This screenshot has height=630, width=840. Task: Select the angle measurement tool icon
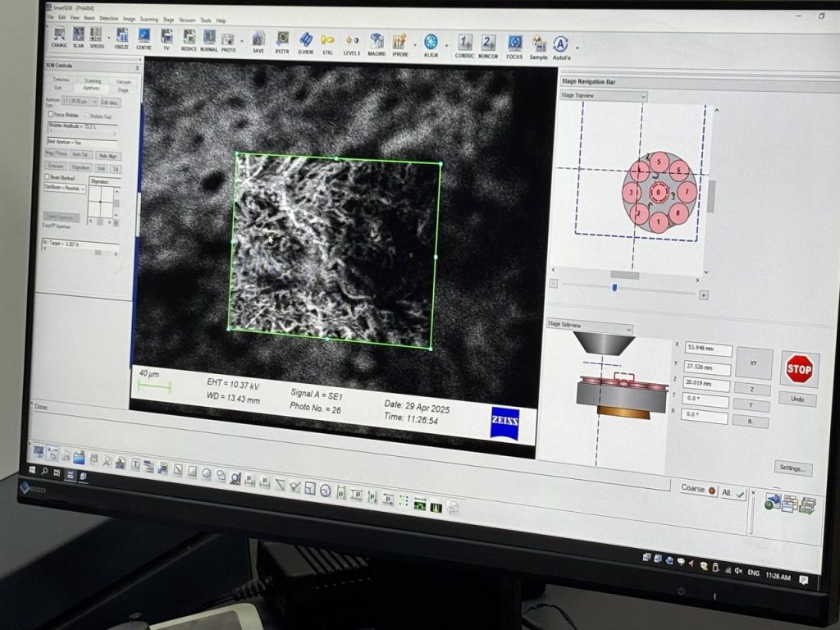tap(280, 484)
